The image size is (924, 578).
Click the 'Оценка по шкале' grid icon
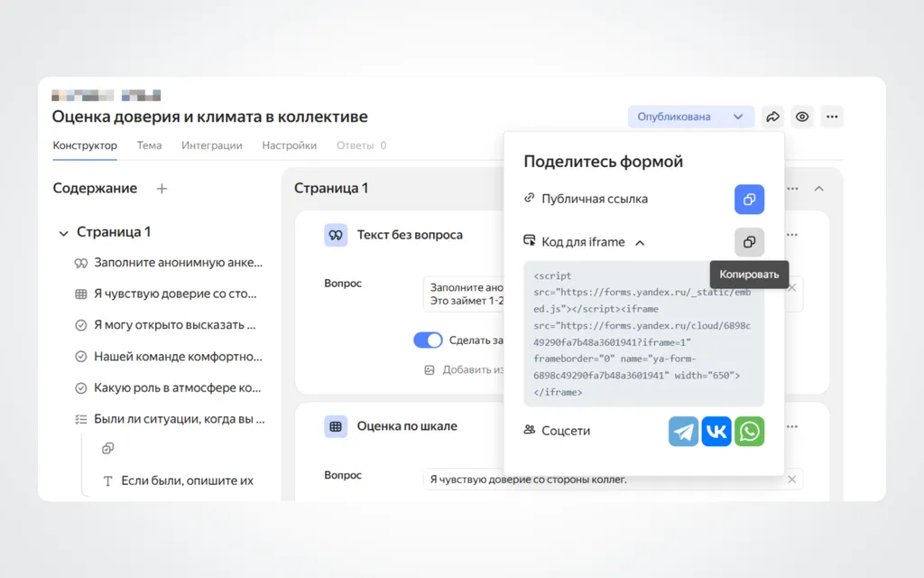336,426
